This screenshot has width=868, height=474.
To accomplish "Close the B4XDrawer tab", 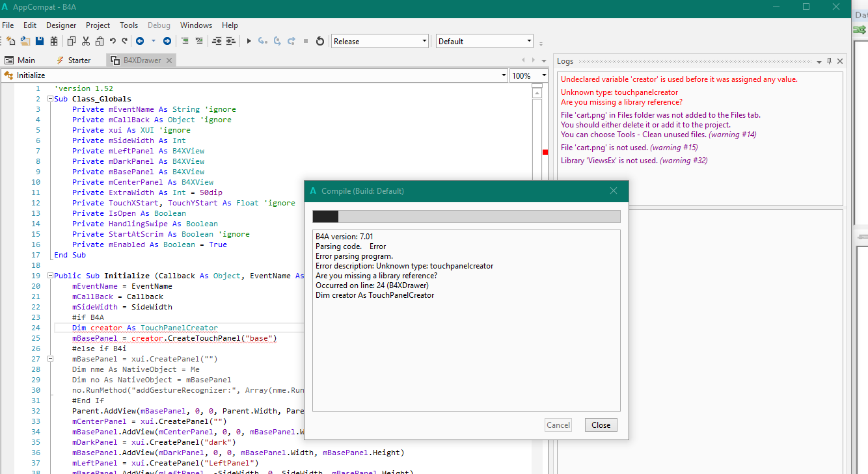I will [169, 60].
